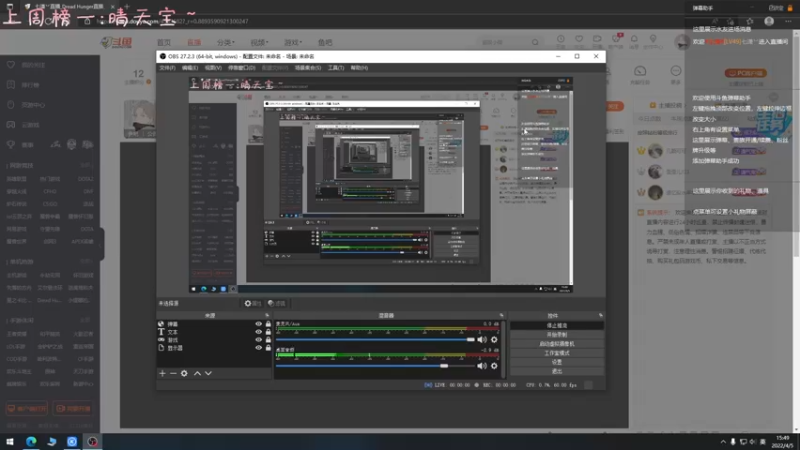This screenshot has height=450, width=800.
Task: Pop out the 控件 dock panel icon
Action: pos(601,315)
